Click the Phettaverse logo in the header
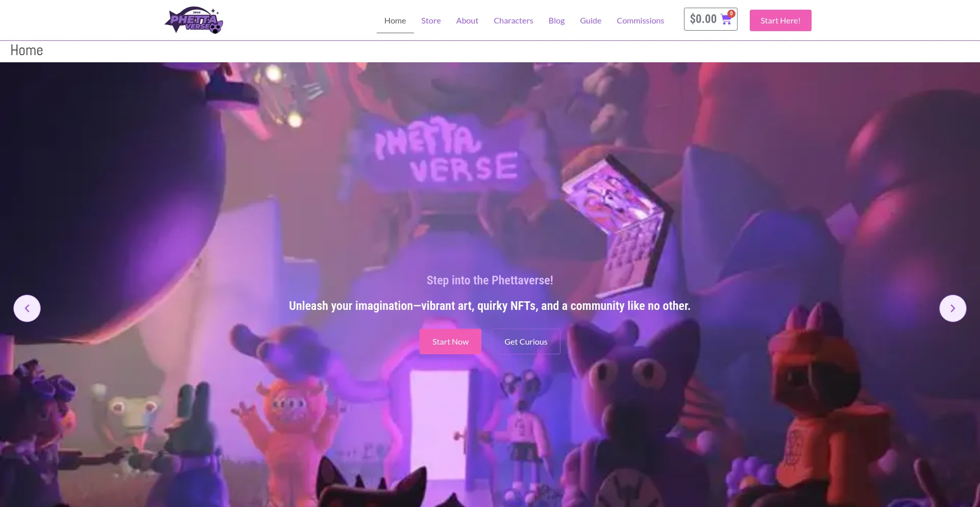 pos(194,20)
